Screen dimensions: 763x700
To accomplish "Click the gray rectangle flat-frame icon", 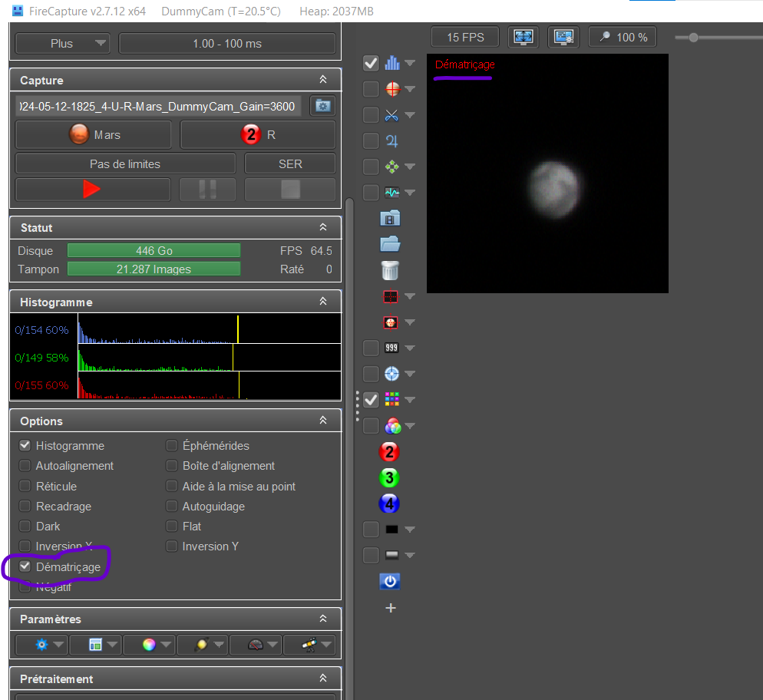I will (x=391, y=555).
